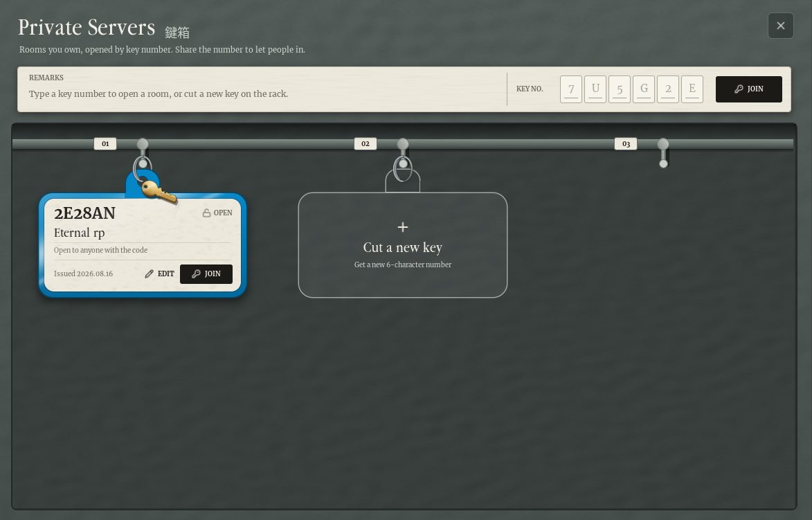Viewport: 812px width, 520px height.
Task: Click the plus icon on the new key card
Action: (403, 227)
